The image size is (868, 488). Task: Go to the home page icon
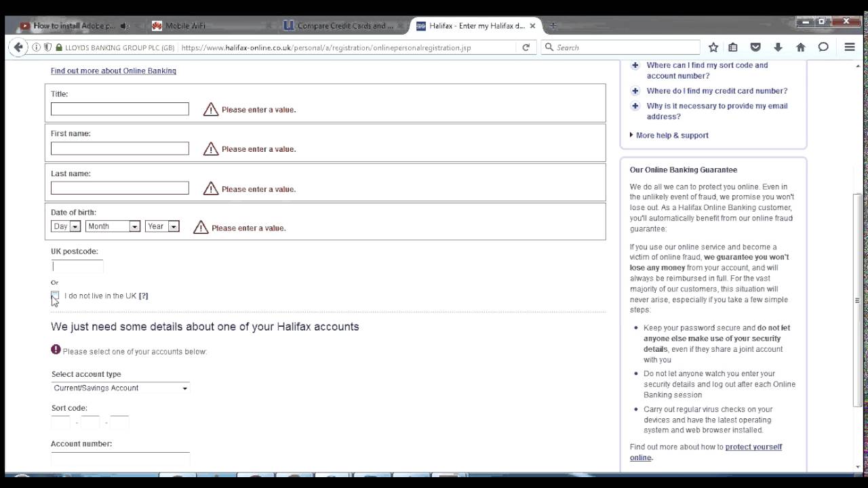[801, 47]
